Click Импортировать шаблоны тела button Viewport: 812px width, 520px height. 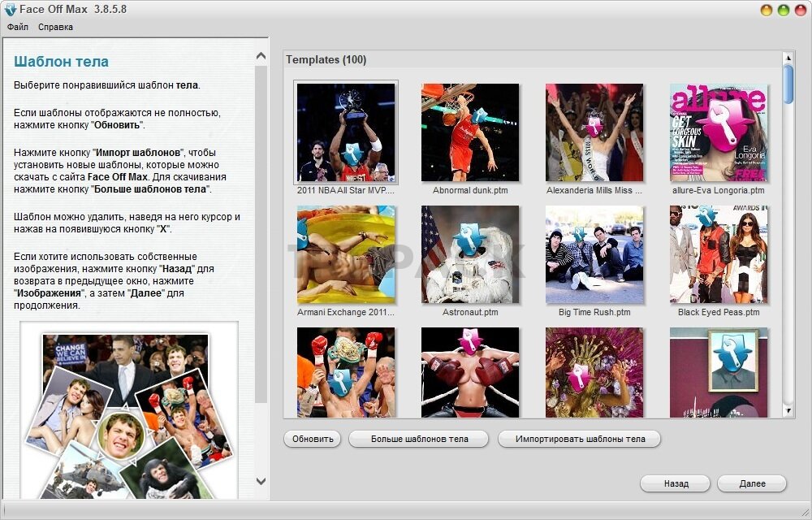tap(580, 439)
